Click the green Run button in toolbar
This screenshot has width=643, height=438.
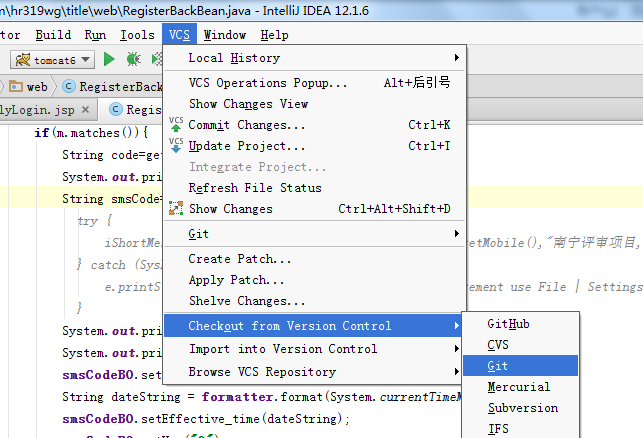109,59
